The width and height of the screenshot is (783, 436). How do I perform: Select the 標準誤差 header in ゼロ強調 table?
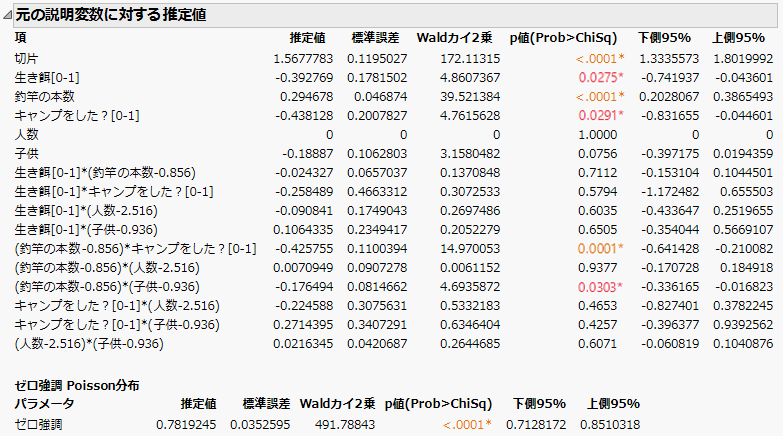pos(266,403)
